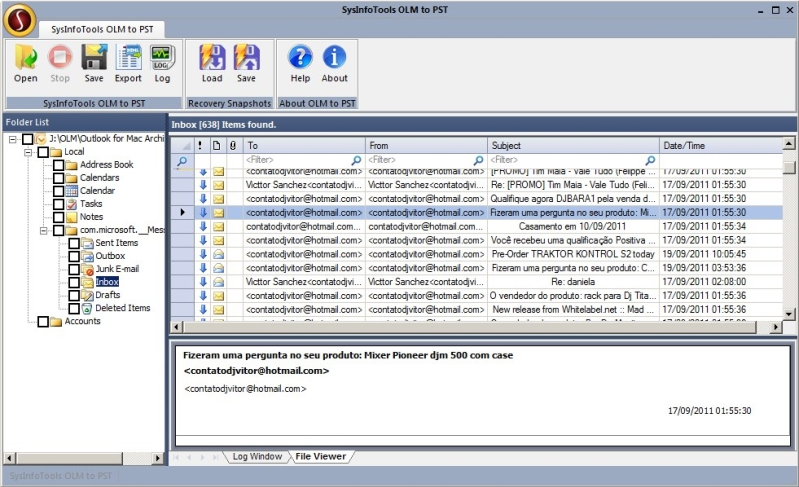Viewport: 799px width, 487px height.
Task: Open the About info icon
Action: 334,57
